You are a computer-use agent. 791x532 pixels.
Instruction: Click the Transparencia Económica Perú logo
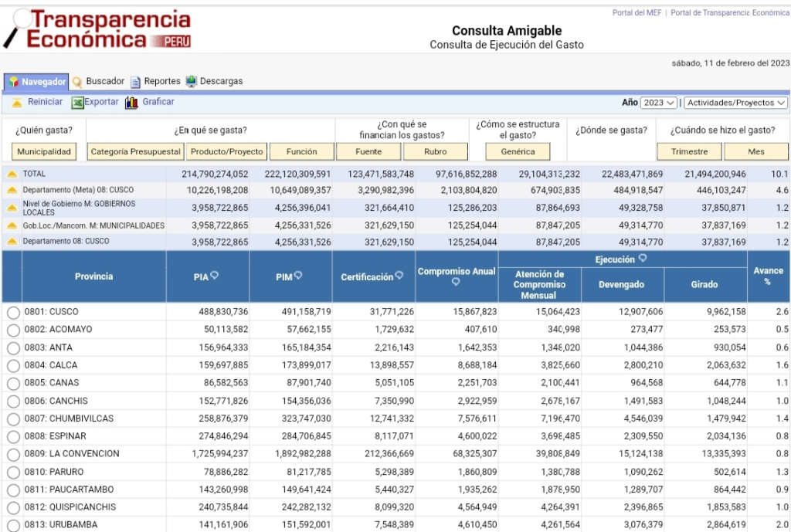[x=98, y=29]
